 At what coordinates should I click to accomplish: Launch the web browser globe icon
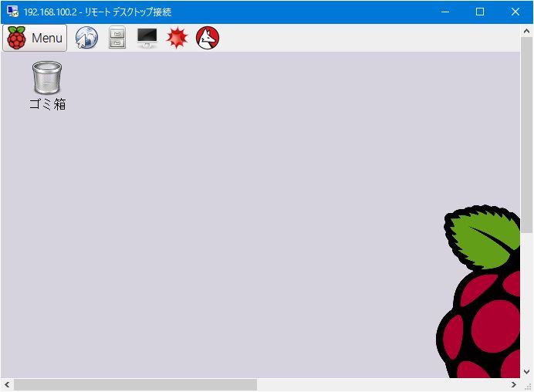[x=86, y=38]
